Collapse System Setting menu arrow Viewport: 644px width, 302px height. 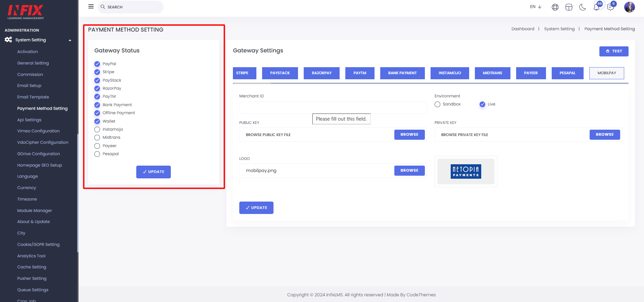coord(70,40)
